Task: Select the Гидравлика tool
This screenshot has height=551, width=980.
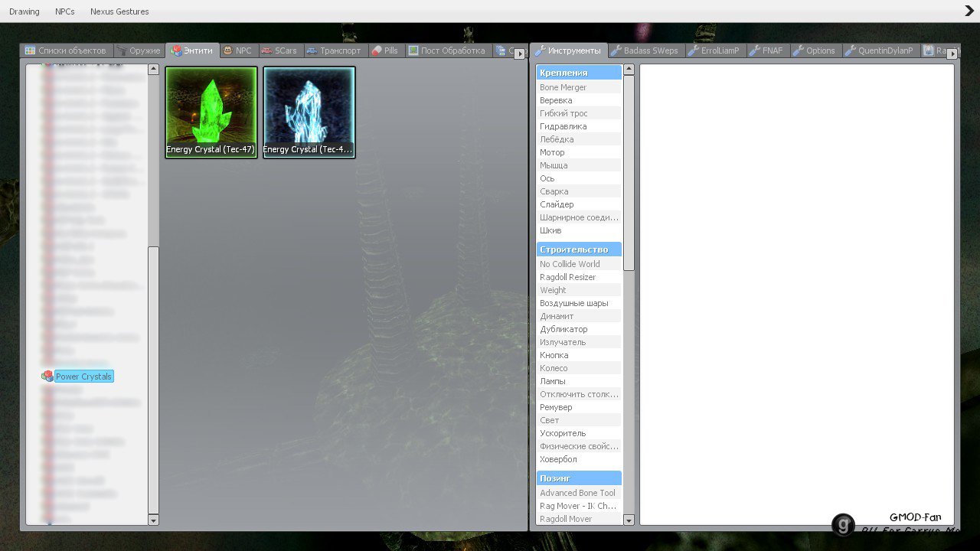Action: (x=580, y=126)
